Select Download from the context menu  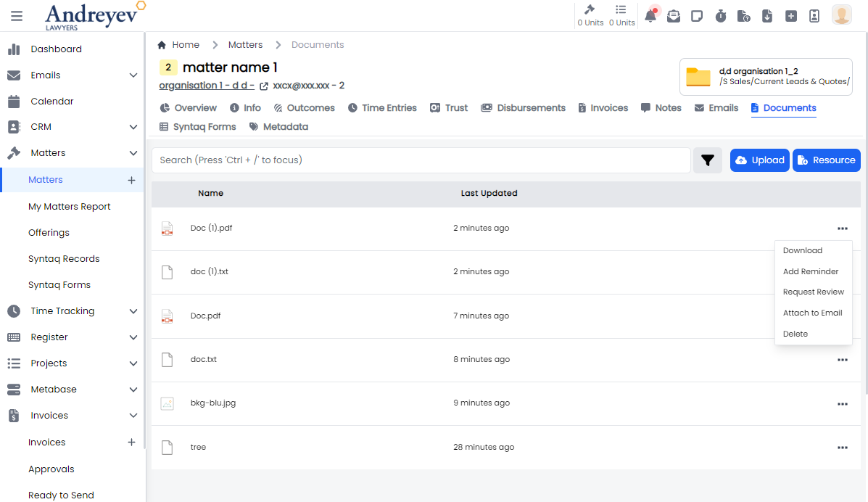click(x=802, y=251)
